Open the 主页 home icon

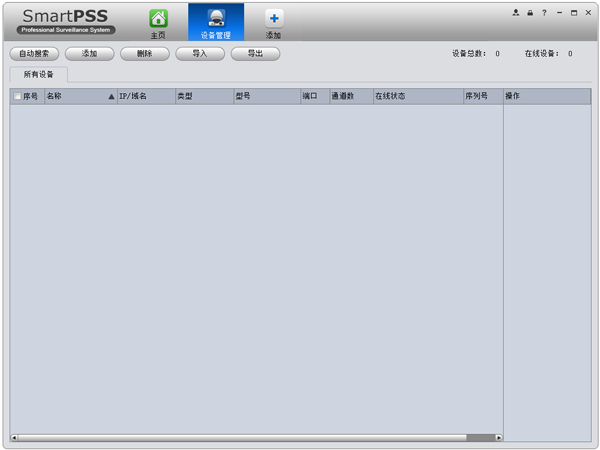click(158, 20)
